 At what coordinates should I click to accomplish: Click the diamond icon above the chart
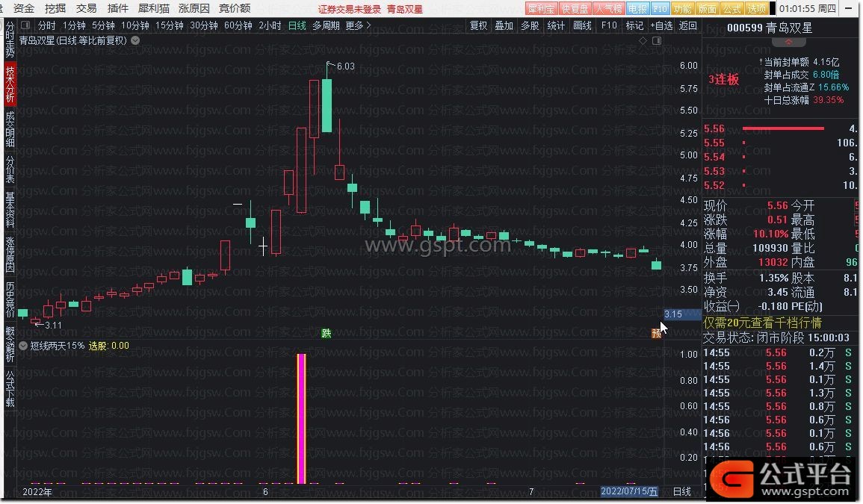pyautogui.click(x=643, y=41)
